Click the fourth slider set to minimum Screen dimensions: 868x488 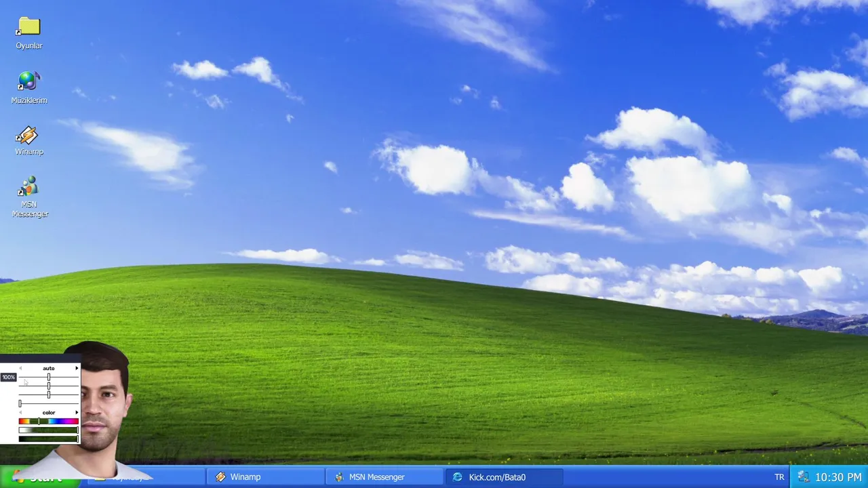49,403
